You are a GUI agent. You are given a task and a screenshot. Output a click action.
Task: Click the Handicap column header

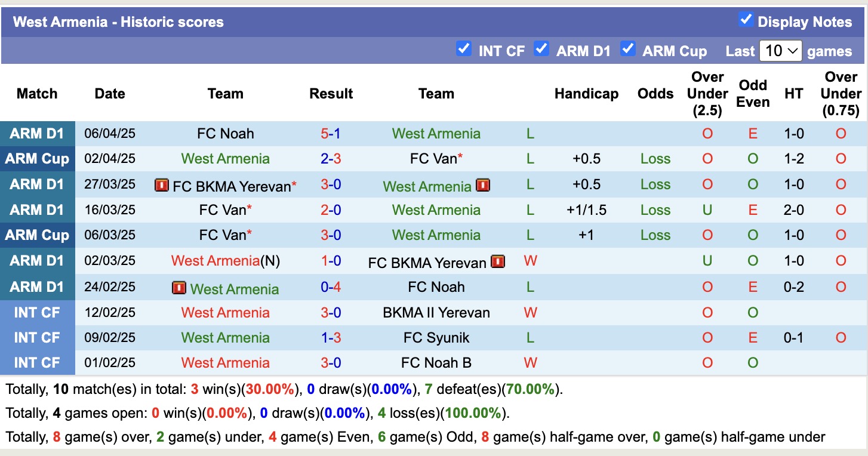(586, 94)
